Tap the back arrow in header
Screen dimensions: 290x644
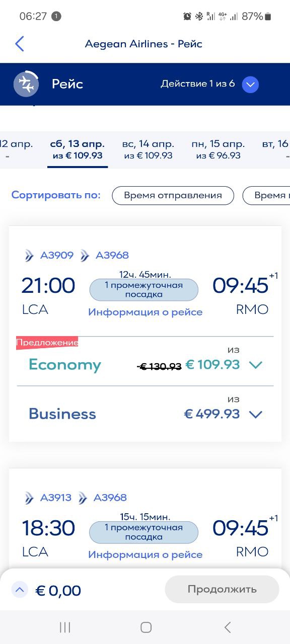pos(20,44)
